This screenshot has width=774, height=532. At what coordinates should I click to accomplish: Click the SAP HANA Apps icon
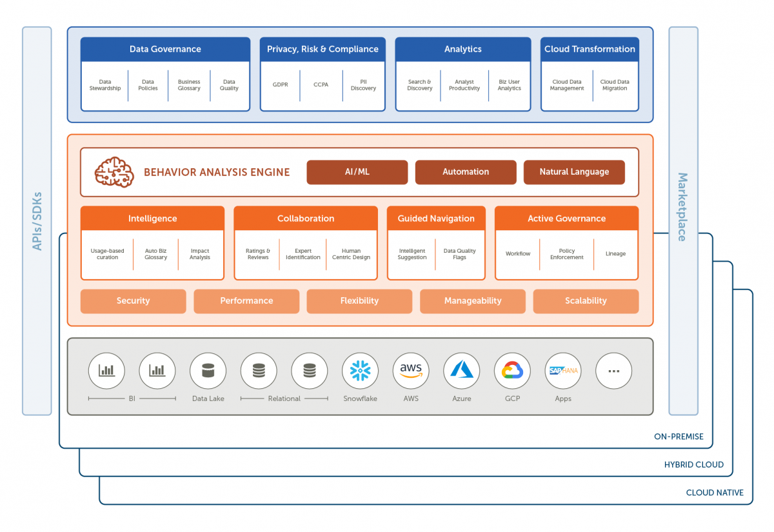coord(563,371)
